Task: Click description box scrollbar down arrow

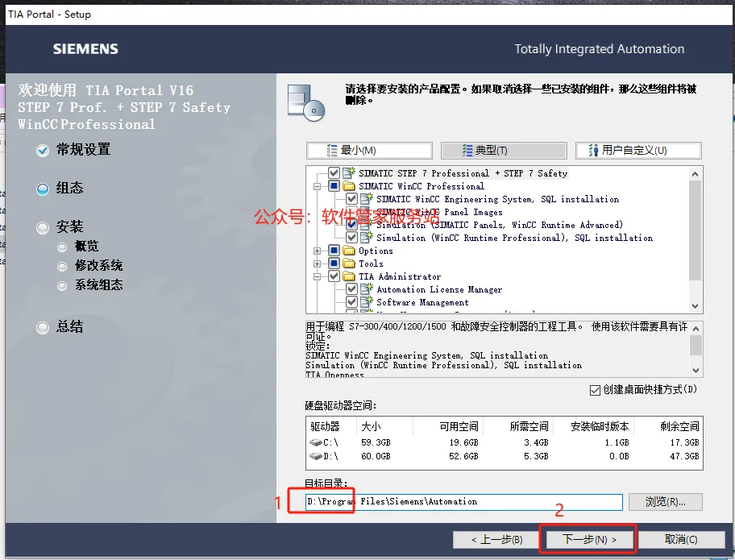Action: 696,370
